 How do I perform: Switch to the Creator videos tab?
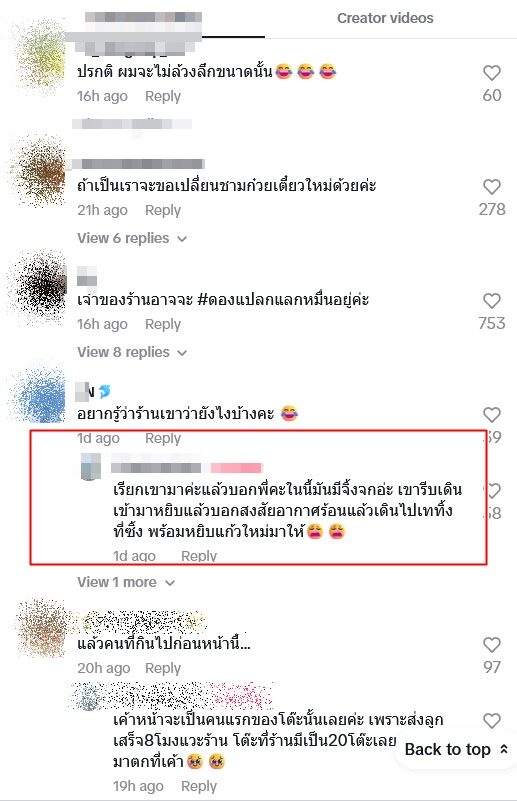pyautogui.click(x=385, y=18)
